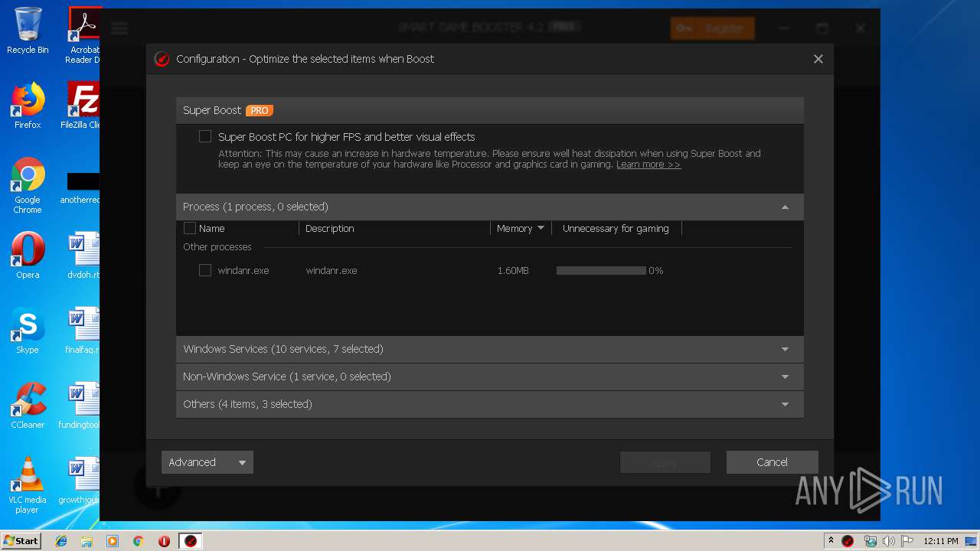980x551 pixels.
Task: Tick the windanr.exe process checkbox
Action: (205, 270)
